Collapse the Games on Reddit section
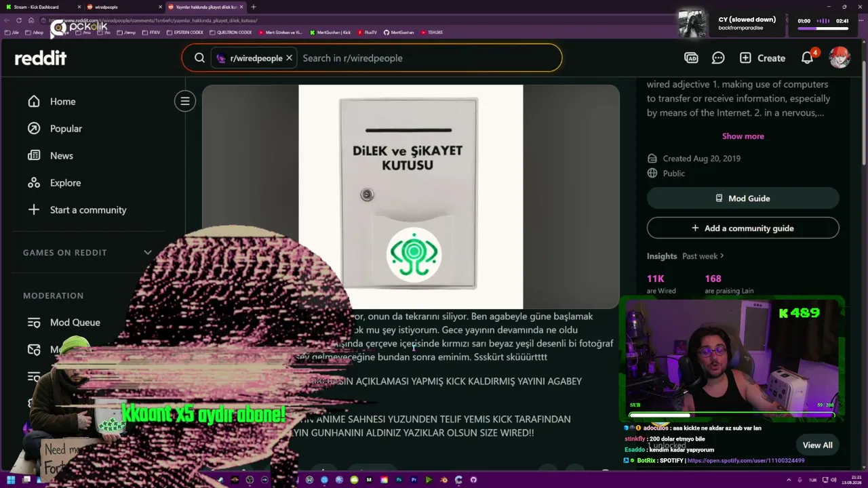 148,253
